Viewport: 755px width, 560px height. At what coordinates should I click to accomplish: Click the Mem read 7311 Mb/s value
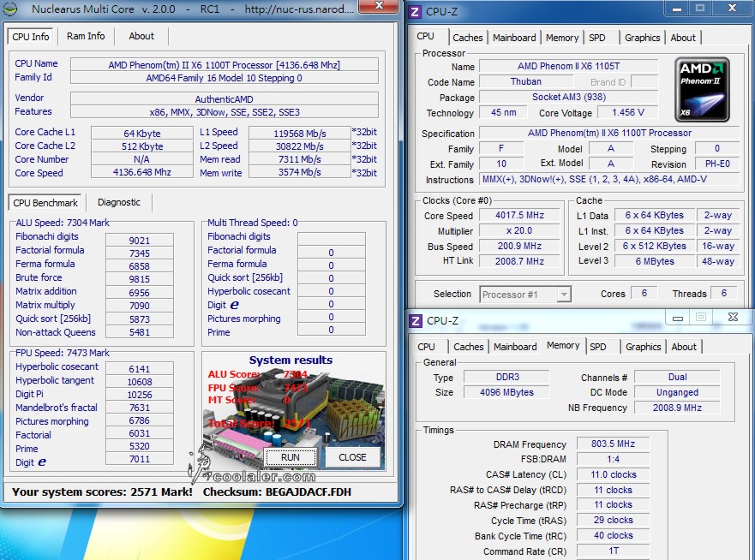pyautogui.click(x=299, y=158)
